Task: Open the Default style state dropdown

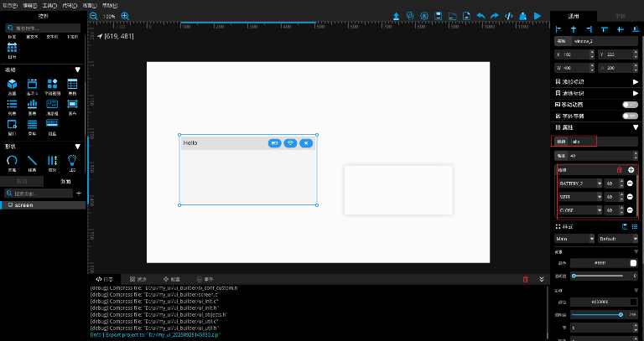Action: pos(618,239)
